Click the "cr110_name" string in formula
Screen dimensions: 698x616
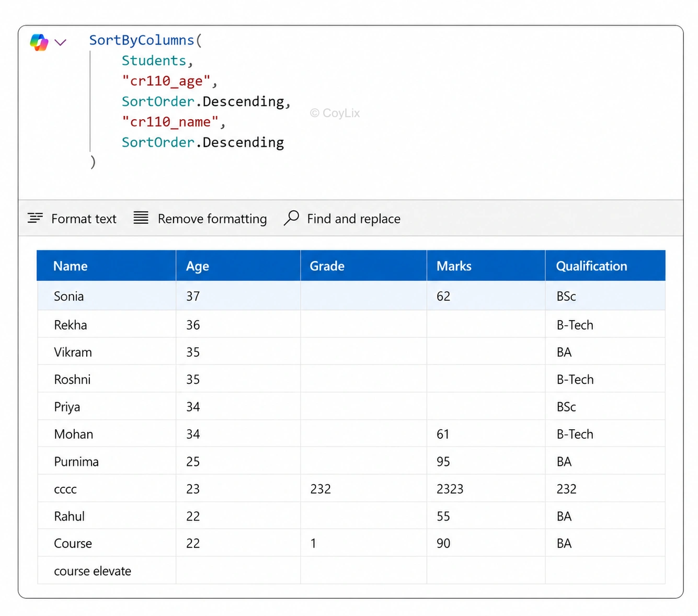coord(170,122)
